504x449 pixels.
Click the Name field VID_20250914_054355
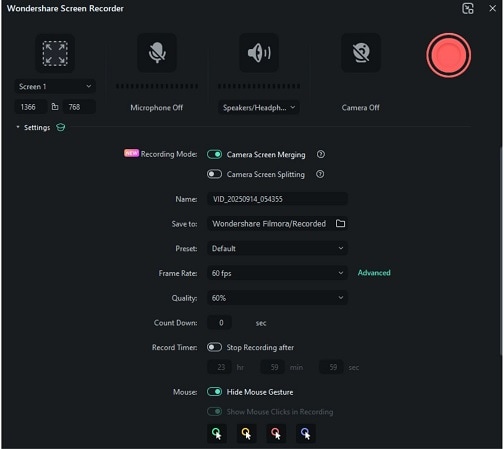[277, 199]
